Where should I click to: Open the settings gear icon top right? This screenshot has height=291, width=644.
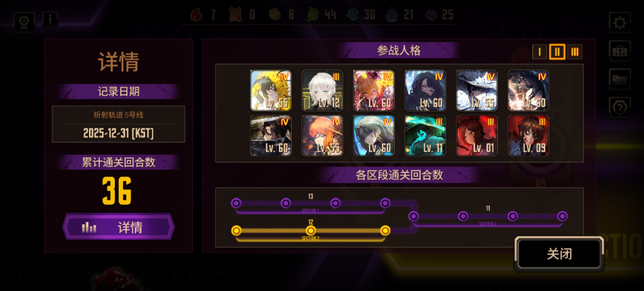click(x=619, y=23)
